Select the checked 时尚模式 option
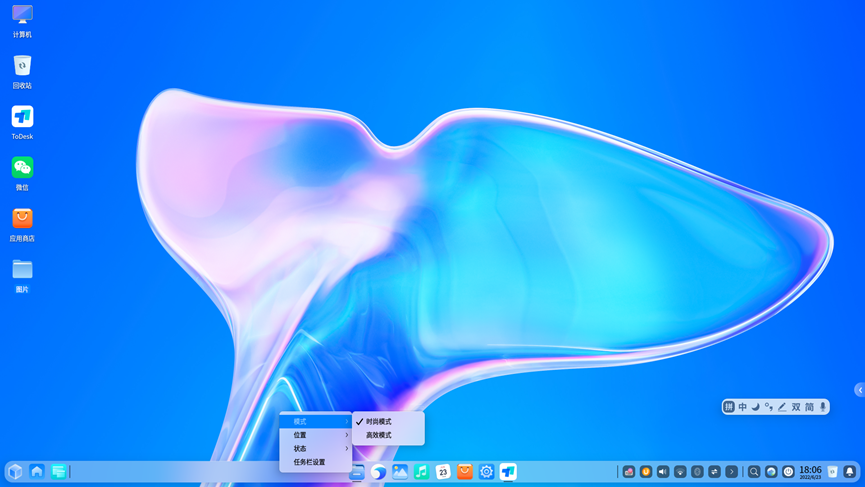Screen dimensions: 865x487 [x=388, y=421]
